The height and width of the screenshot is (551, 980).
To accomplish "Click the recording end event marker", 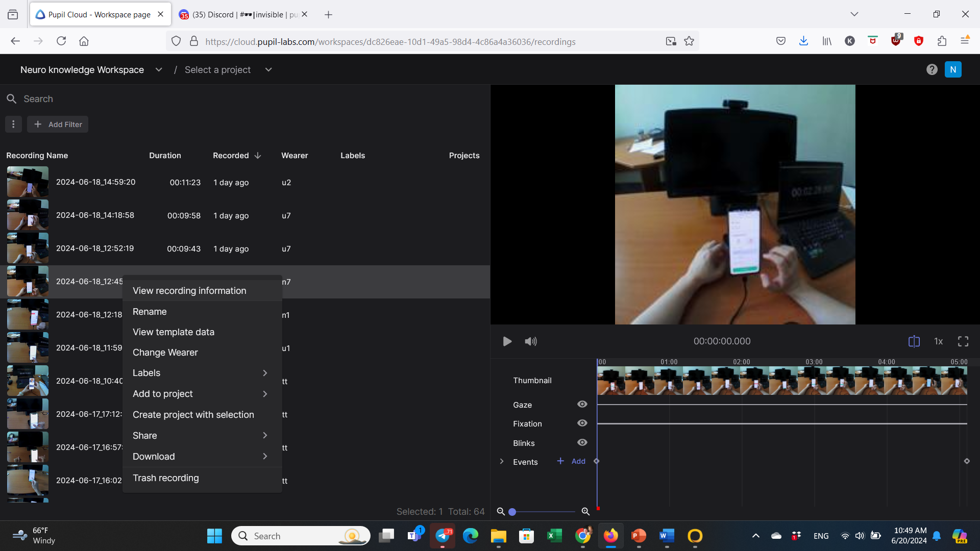I will [x=967, y=461].
